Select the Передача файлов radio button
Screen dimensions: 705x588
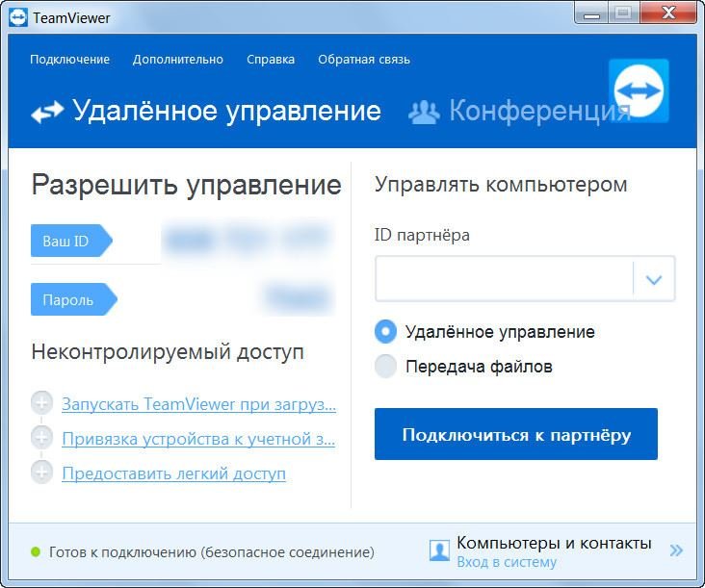(x=385, y=367)
